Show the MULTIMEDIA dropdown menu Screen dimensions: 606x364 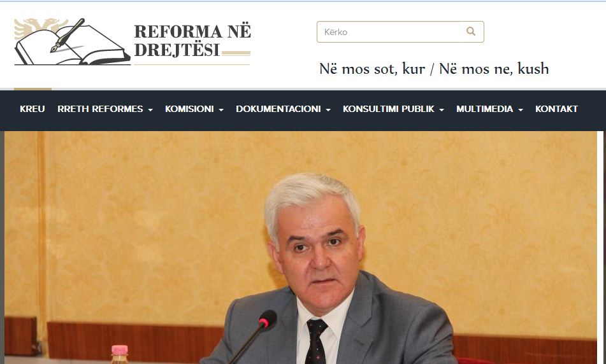click(x=484, y=109)
